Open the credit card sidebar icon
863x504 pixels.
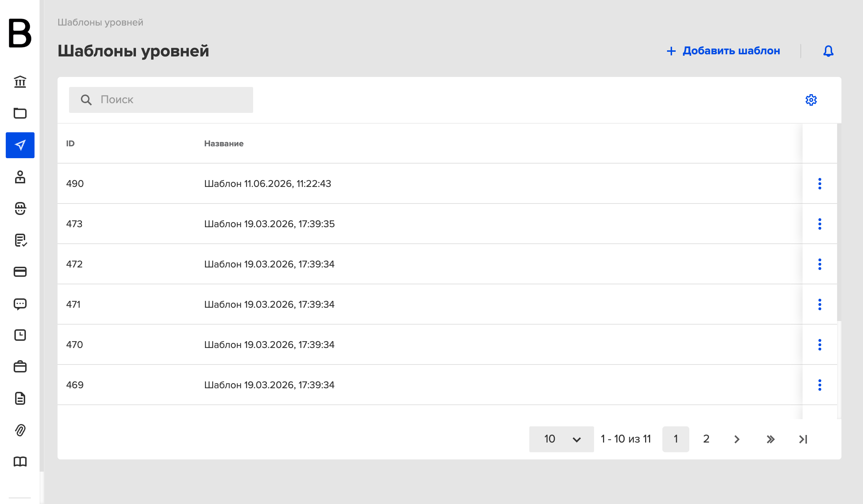[20, 272]
